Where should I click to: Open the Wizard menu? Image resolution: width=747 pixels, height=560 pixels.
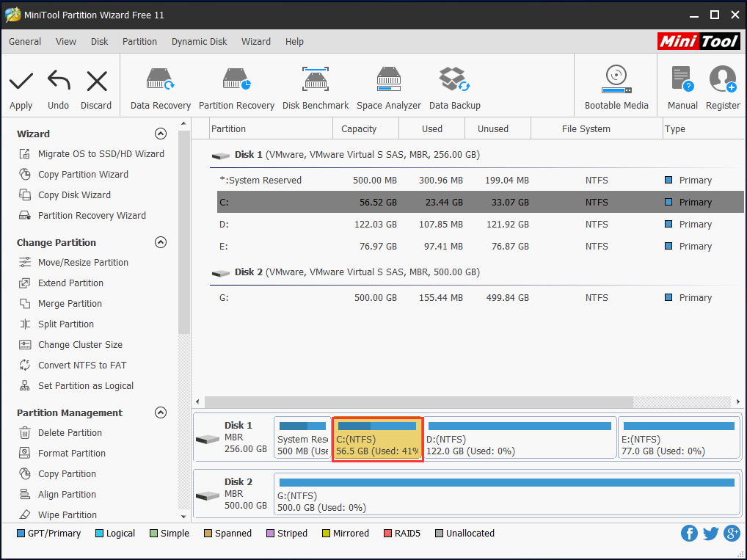click(x=255, y=42)
